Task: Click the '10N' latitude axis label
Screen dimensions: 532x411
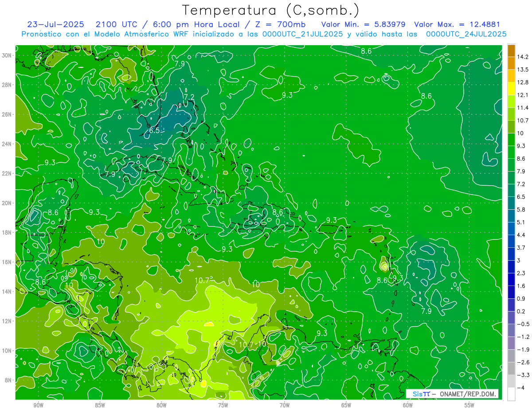Action: click(7, 350)
